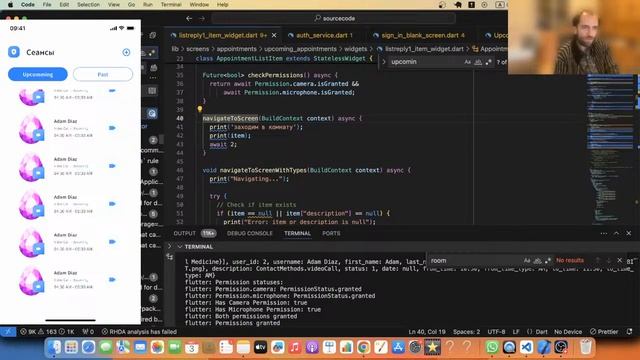Screen dimensions: 640x360
Task: Open the Apple TV app from Dock
Action: pyautogui.click(x=260, y=347)
